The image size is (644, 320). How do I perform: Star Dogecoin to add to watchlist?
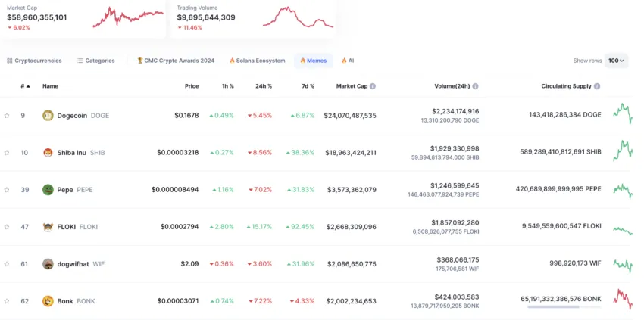[x=7, y=116]
